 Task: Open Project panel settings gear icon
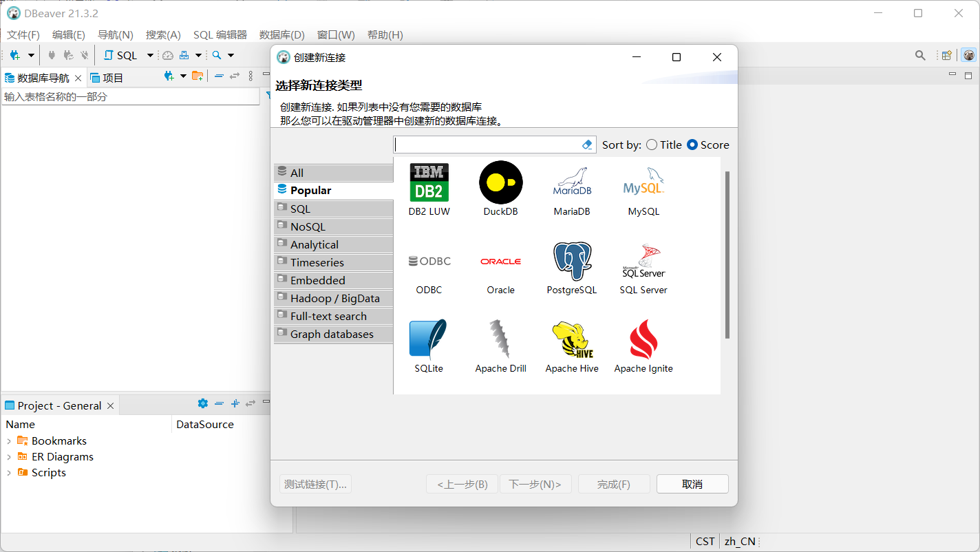point(202,403)
